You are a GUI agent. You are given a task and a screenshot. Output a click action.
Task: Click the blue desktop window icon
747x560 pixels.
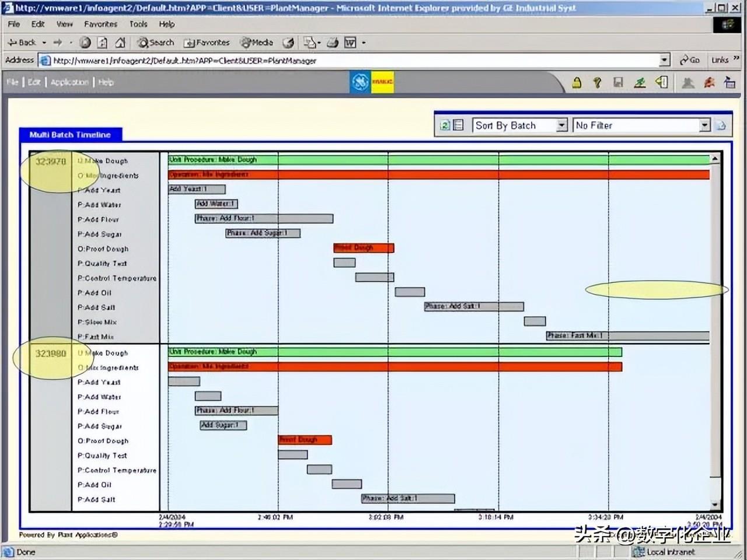click(729, 82)
